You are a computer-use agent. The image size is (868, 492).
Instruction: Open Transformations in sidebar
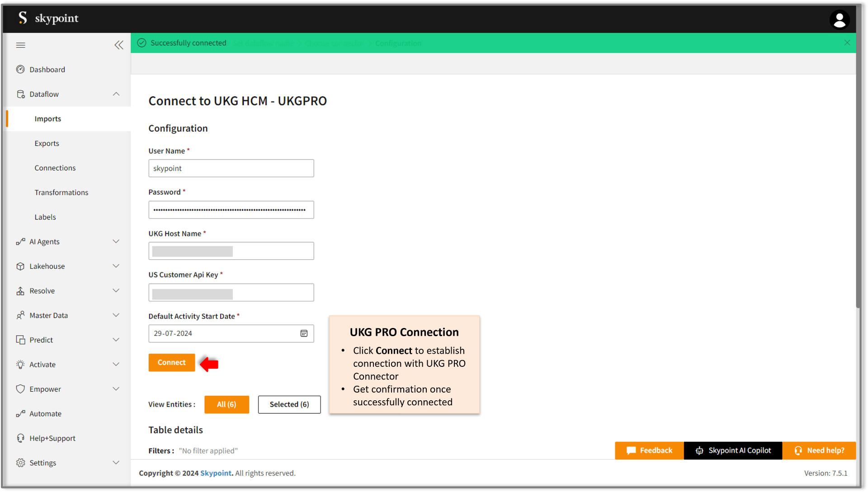click(61, 192)
